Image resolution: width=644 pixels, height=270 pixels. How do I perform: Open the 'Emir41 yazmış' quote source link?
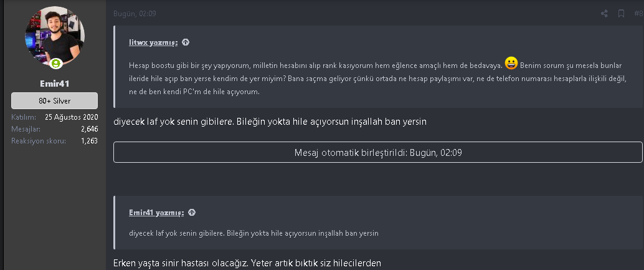pyautogui.click(x=156, y=212)
